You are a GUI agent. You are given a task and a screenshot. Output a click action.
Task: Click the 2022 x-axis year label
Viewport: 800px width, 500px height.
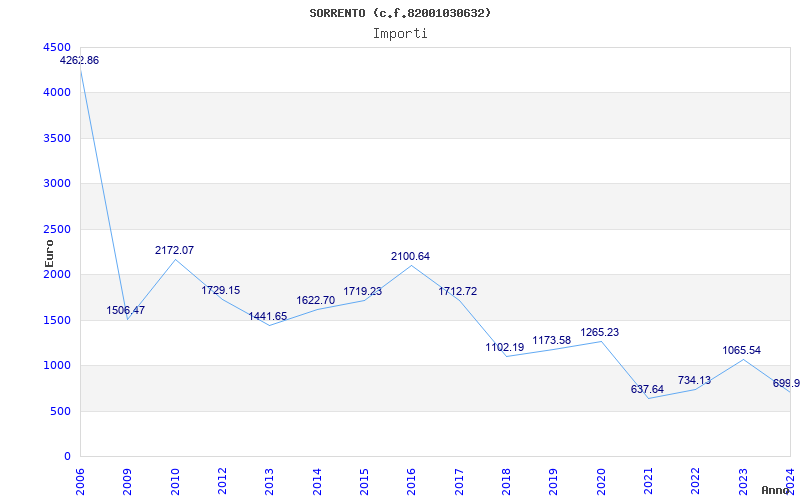click(x=696, y=481)
